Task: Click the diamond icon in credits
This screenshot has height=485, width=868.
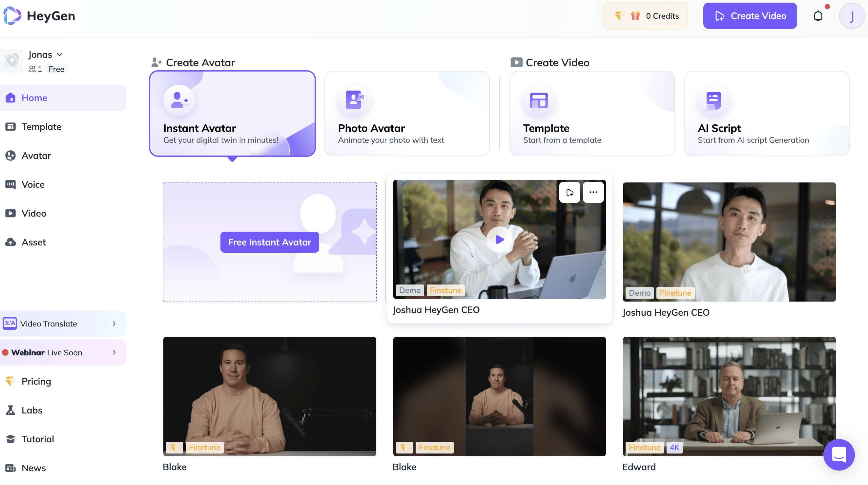Action: tap(619, 16)
